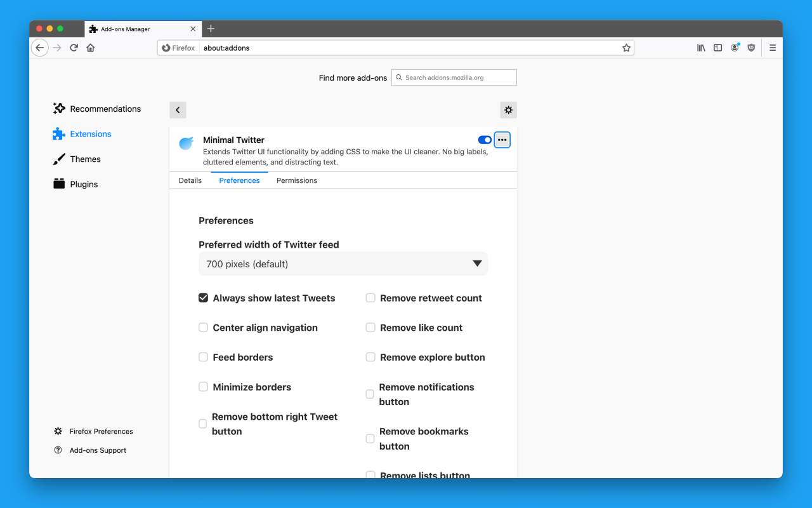Screen dimensions: 812x508
Task: Switch to the Details tab
Action: (190, 180)
